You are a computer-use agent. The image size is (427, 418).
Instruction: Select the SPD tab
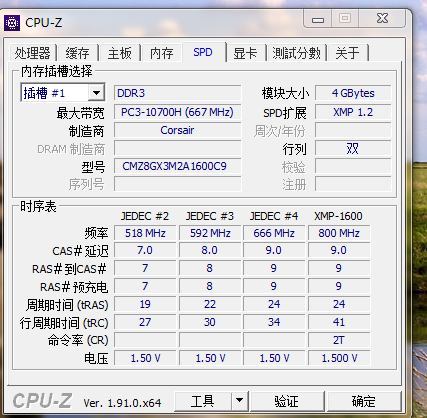coord(203,52)
